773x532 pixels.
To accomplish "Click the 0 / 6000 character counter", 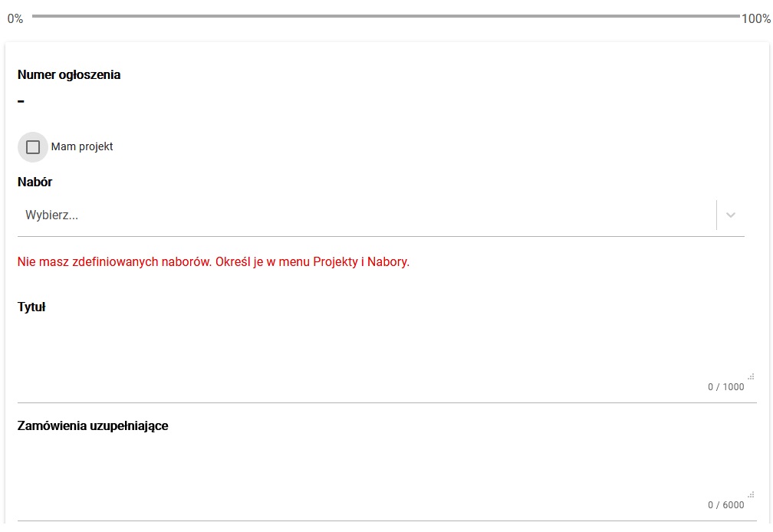I will pos(725,505).
